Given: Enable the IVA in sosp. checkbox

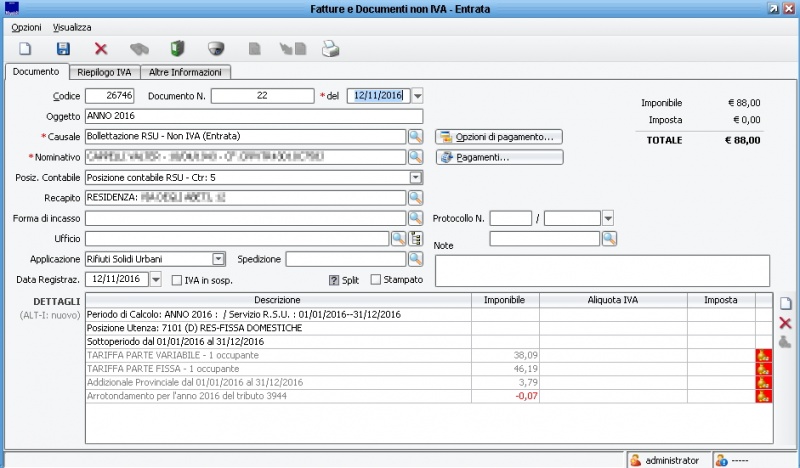Looking at the screenshot, I should coord(177,280).
